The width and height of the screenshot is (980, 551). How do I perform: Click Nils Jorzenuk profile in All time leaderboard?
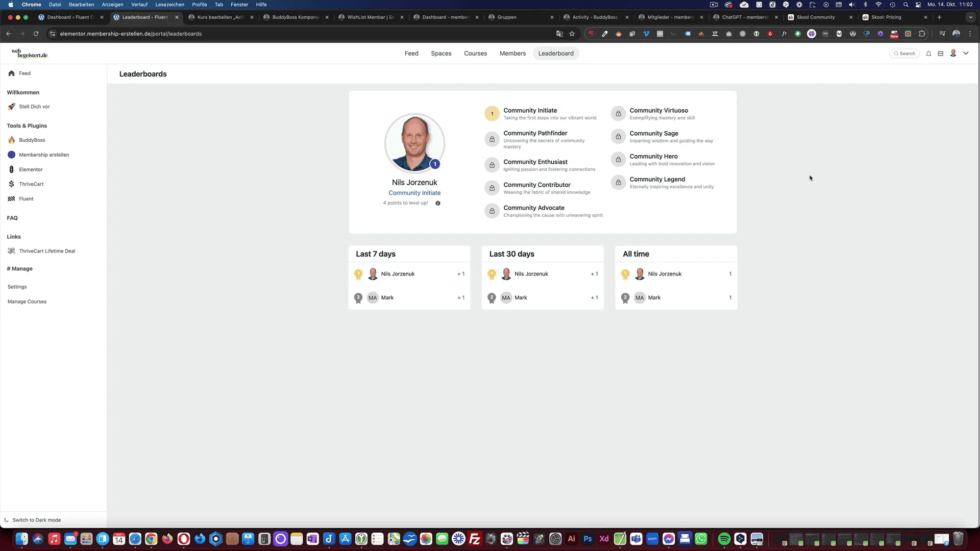665,273
